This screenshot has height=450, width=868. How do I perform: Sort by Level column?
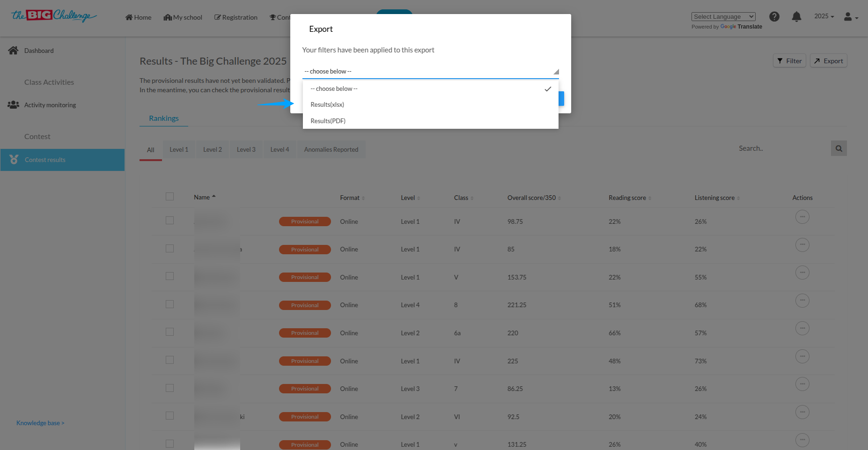pos(419,198)
